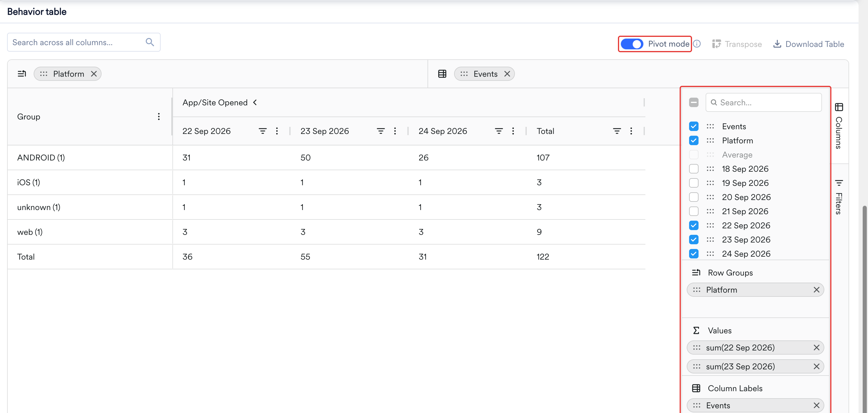
Task: Toggle the select-all columns checkbox
Action: pos(694,102)
